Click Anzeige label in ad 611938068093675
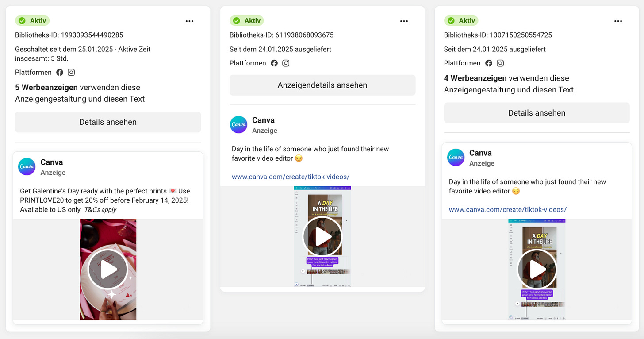The height and width of the screenshot is (339, 644). coord(265,131)
